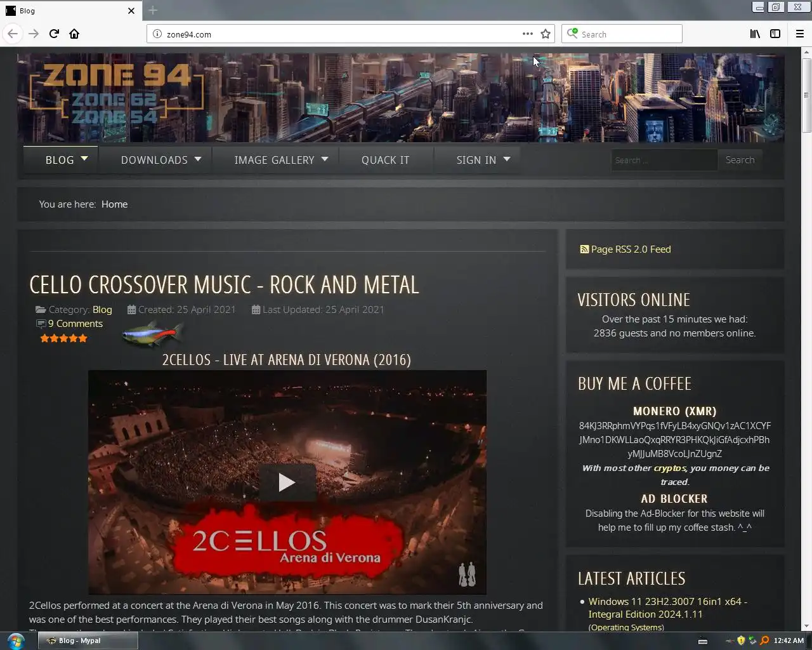Follow the cryptos link
This screenshot has height=650, width=812.
(670, 468)
